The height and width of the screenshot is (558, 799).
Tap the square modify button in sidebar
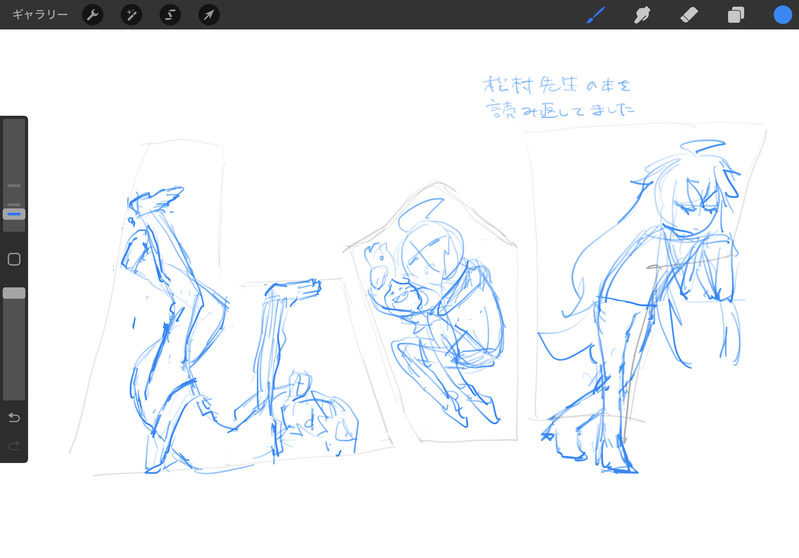(14, 259)
